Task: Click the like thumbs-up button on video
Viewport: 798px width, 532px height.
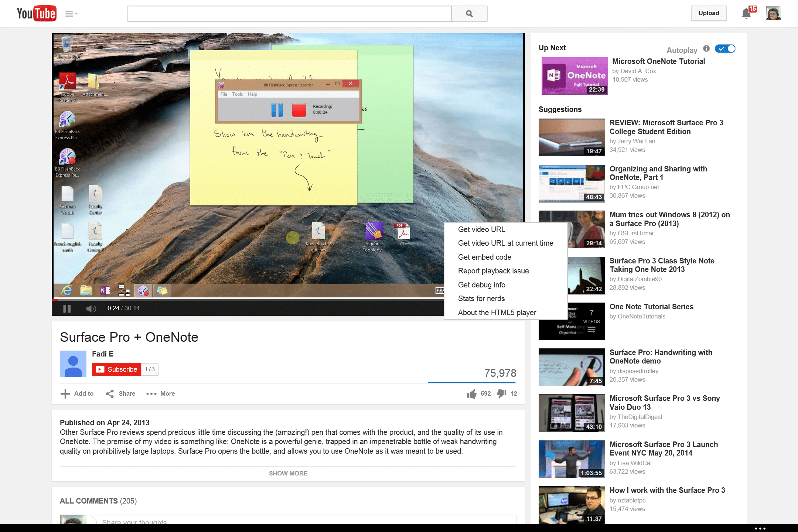Action: tap(473, 393)
